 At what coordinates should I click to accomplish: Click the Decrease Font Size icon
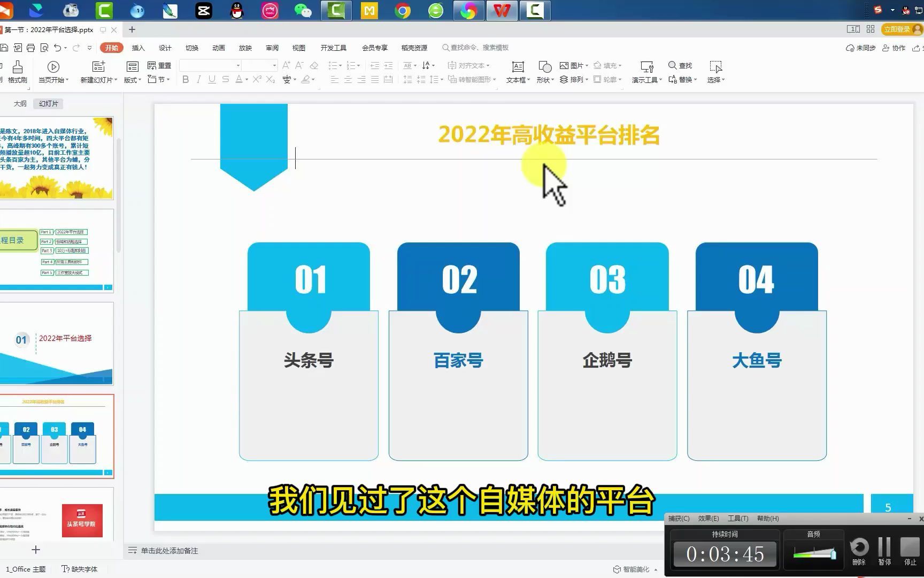coord(299,65)
